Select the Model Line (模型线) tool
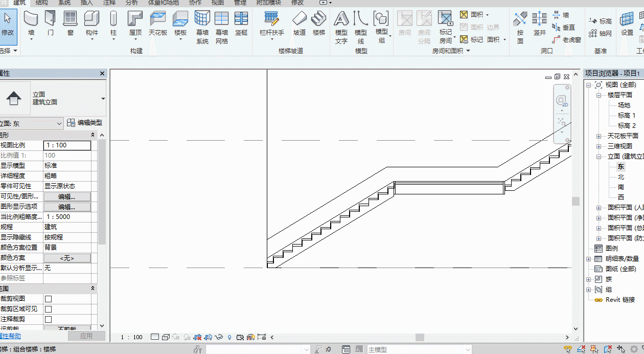Image resolution: width=644 pixels, height=354 pixels. click(361, 28)
